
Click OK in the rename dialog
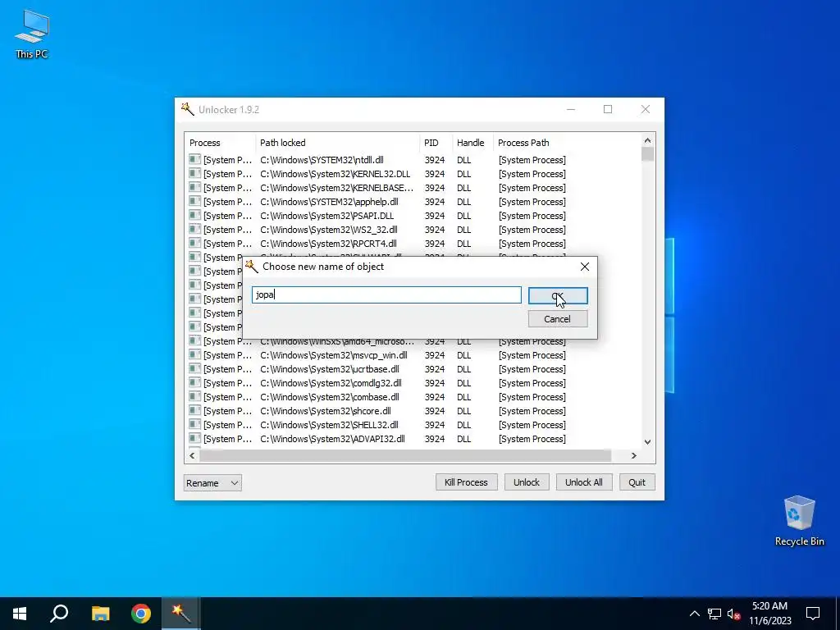(x=558, y=295)
